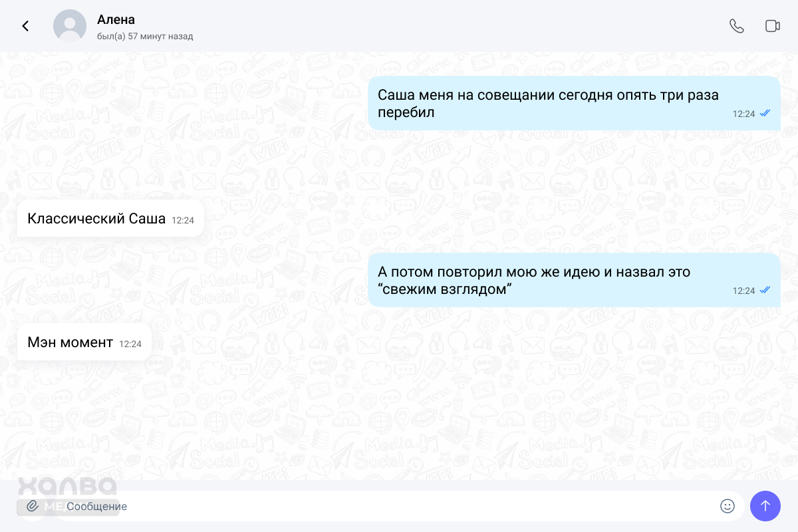798x532 pixels.
Task: Click the read checkmarks on the "свежим взглядом" message
Action: click(765, 291)
